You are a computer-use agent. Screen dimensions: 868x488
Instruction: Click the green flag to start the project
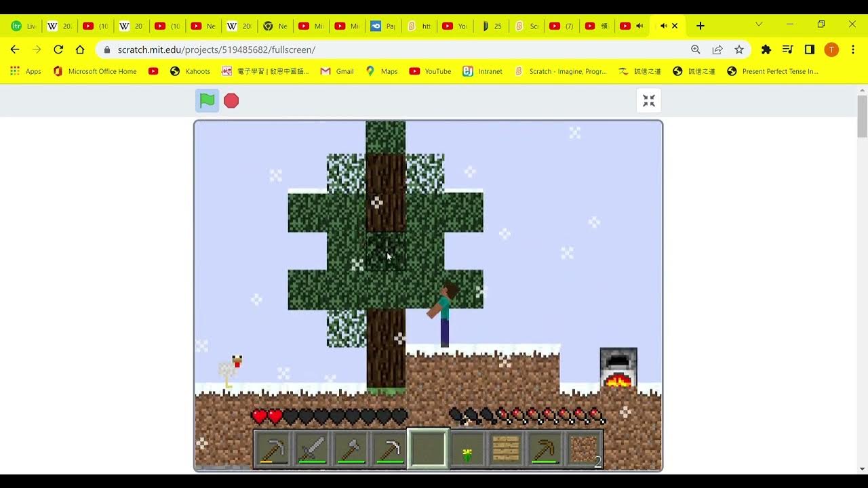click(x=208, y=101)
